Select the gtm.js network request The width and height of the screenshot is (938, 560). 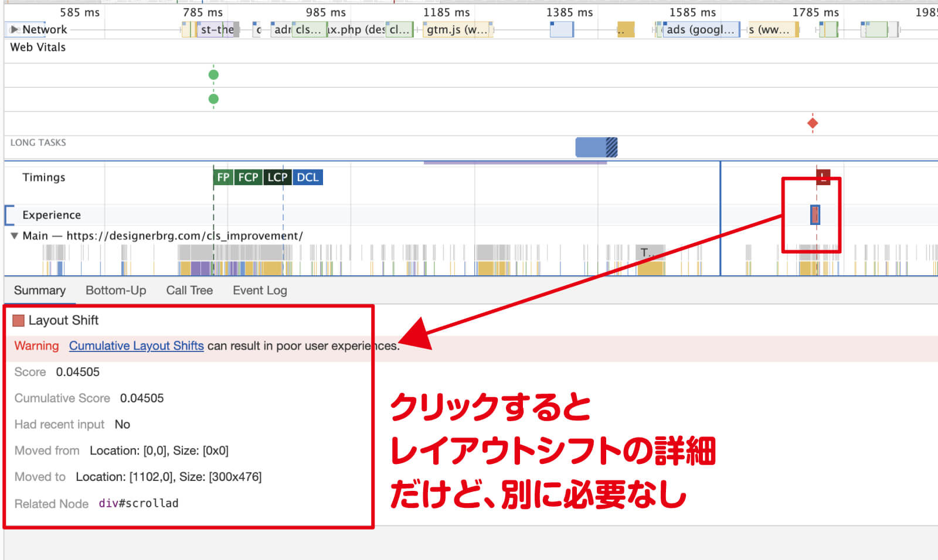(x=457, y=29)
